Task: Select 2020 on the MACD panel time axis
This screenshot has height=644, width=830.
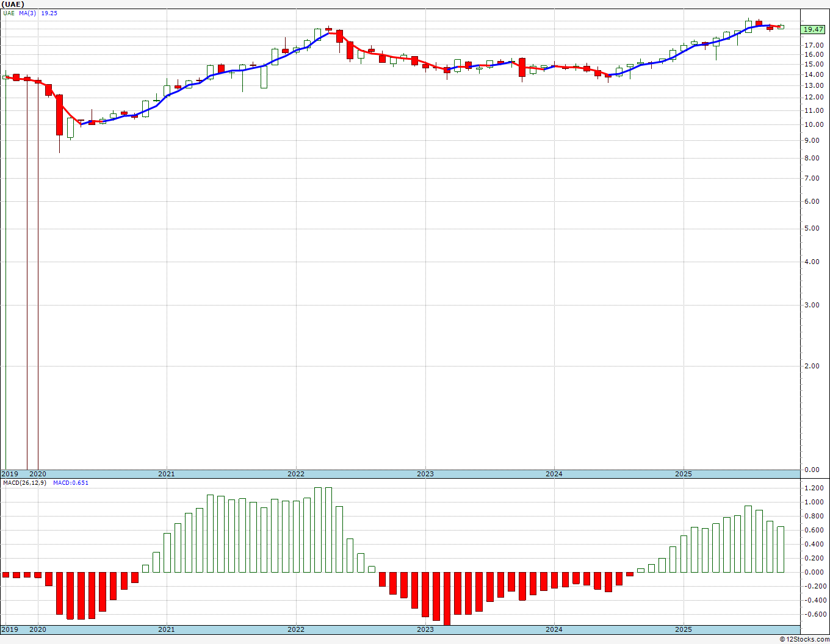Action: (38, 629)
